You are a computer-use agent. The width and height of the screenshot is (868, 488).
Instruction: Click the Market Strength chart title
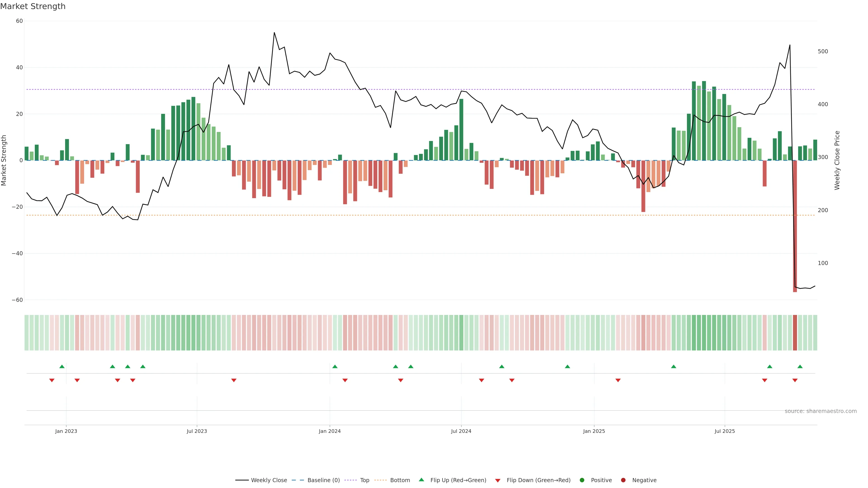tap(33, 6)
